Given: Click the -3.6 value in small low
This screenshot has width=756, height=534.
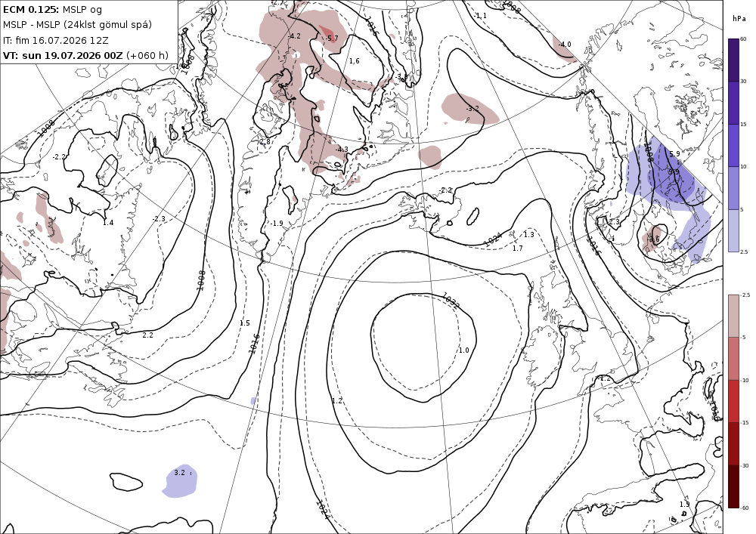Looking at the screenshot, I should point(653,239).
